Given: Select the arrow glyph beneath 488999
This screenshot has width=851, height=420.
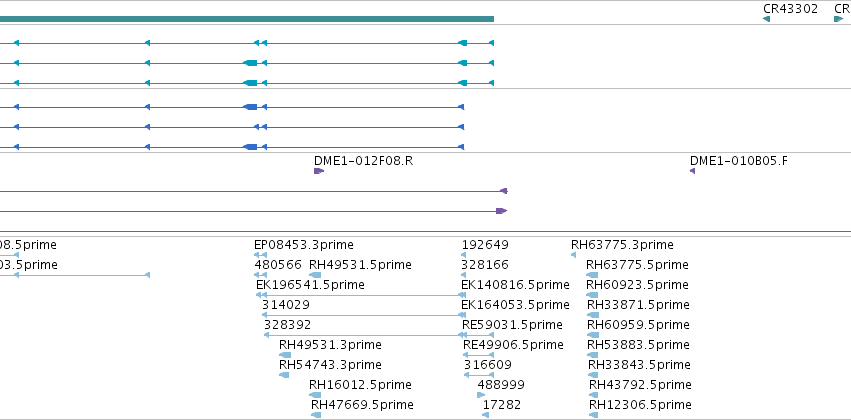Looking at the screenshot, I should coord(481,395).
